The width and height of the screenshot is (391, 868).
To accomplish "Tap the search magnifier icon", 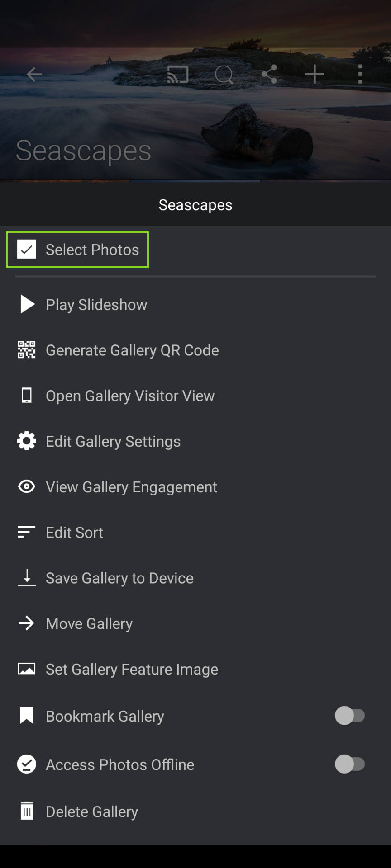I will [x=224, y=75].
